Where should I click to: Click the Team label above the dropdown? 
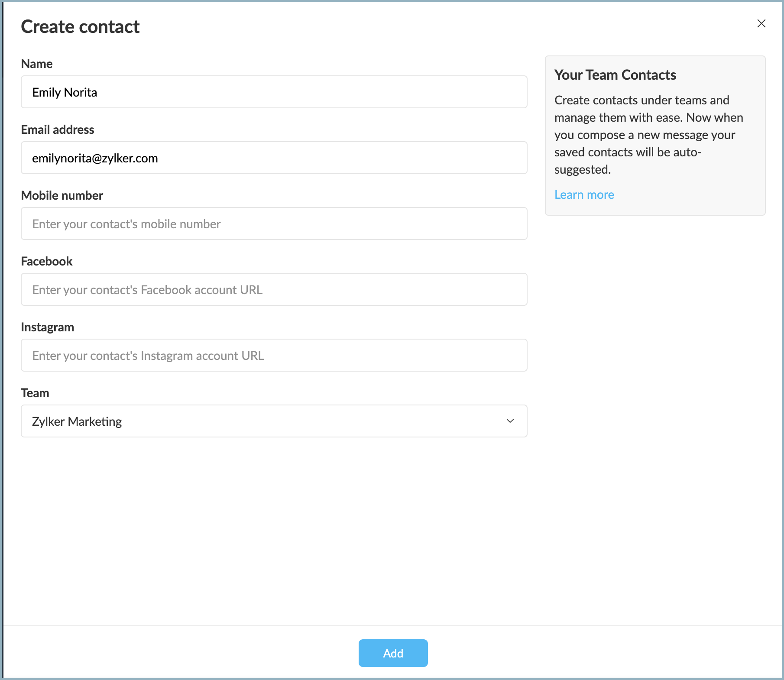click(x=35, y=393)
